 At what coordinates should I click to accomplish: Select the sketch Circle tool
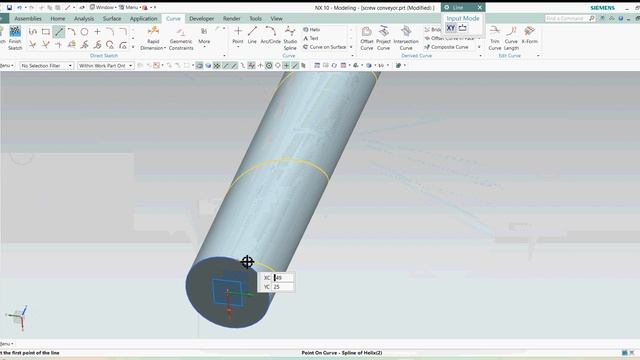tap(84, 31)
